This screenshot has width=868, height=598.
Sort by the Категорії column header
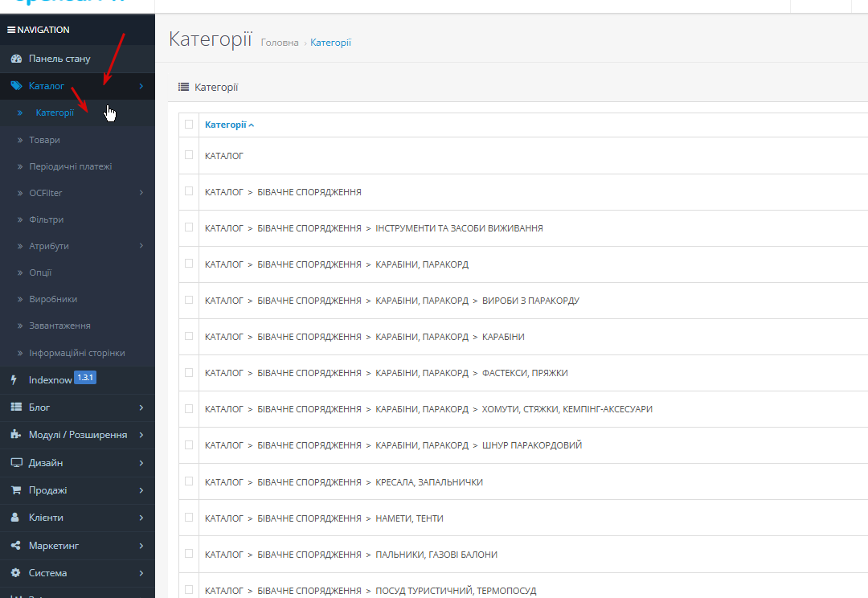coord(226,125)
